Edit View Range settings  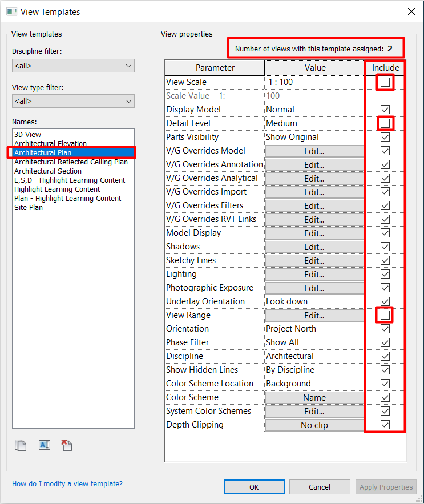[x=314, y=315]
